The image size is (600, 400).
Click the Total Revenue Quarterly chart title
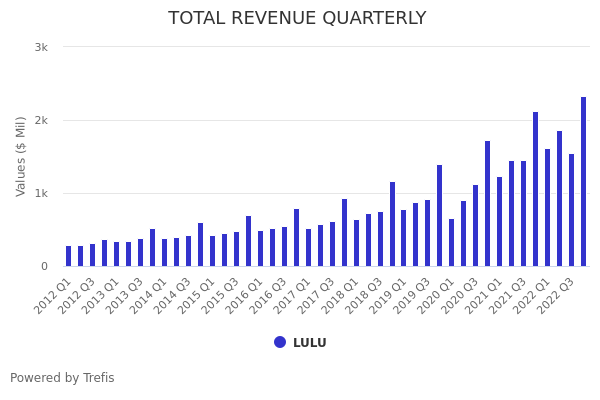pyautogui.click(x=297, y=19)
